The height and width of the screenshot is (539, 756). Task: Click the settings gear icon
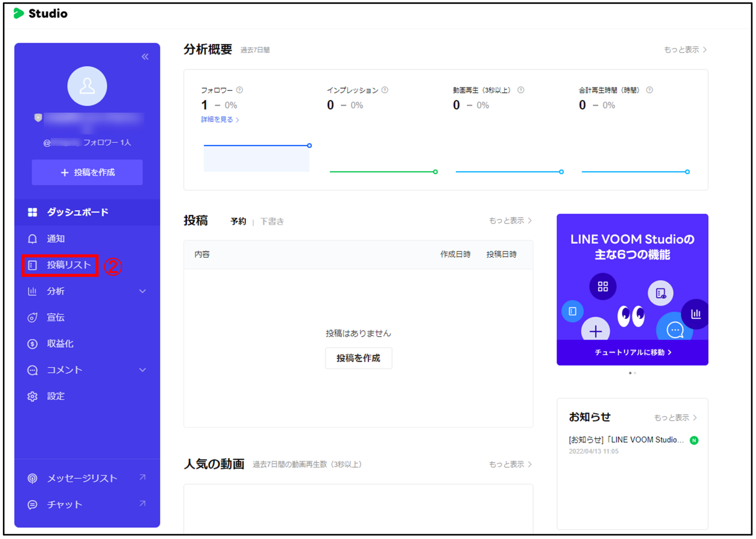32,396
